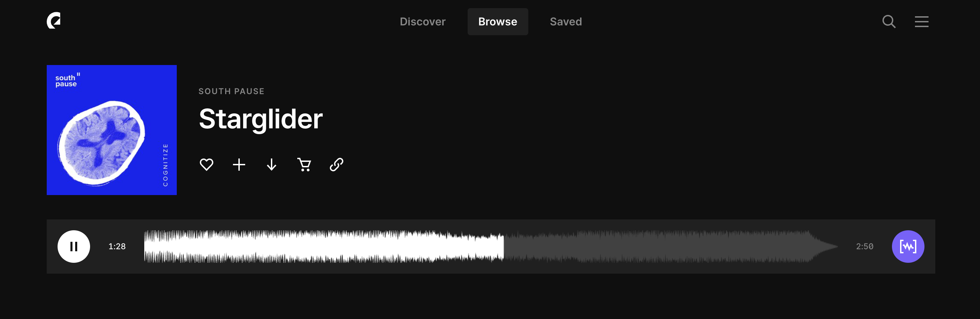Seek to the unplayed gray waveform section

pyautogui.click(x=670, y=246)
